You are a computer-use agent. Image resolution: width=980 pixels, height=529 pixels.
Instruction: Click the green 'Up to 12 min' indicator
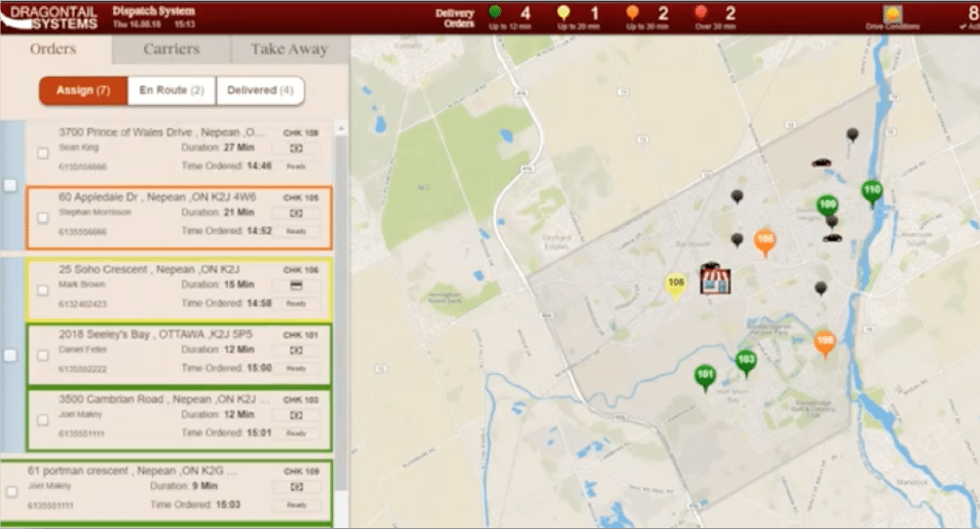click(x=496, y=14)
